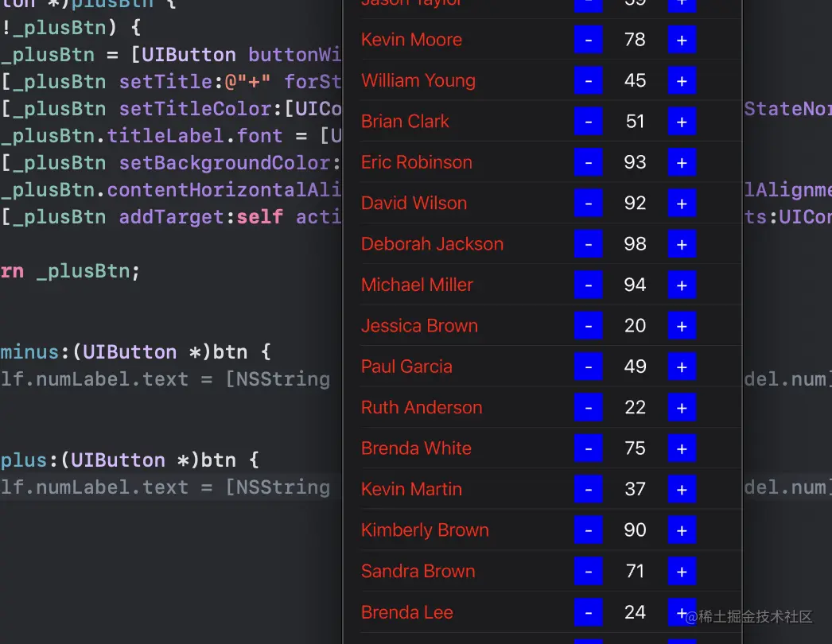Click the setBackgroundColor: code line
The height and width of the screenshot is (644, 832).
(171, 163)
